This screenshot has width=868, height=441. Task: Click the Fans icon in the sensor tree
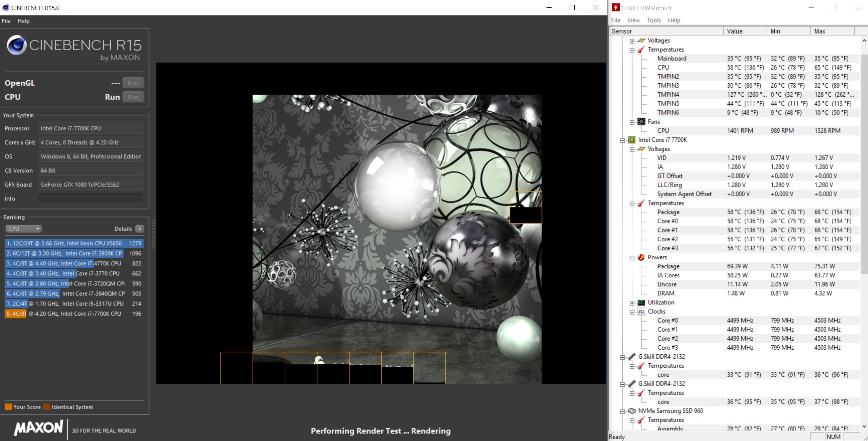[x=641, y=122]
